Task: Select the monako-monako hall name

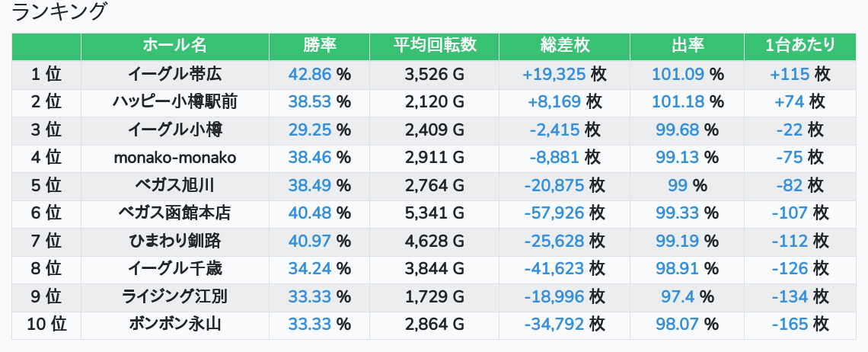Action: pyautogui.click(x=175, y=158)
